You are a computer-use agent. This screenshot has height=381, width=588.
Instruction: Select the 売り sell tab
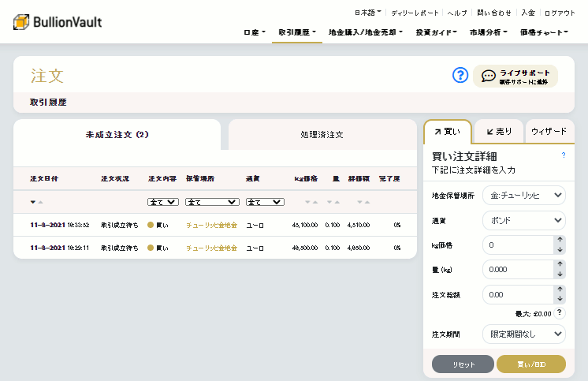click(x=499, y=132)
